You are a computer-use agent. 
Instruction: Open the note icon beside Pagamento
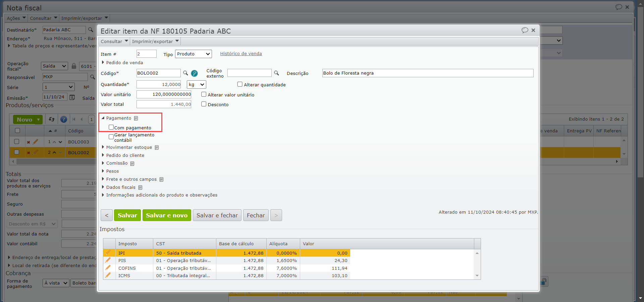(136, 118)
